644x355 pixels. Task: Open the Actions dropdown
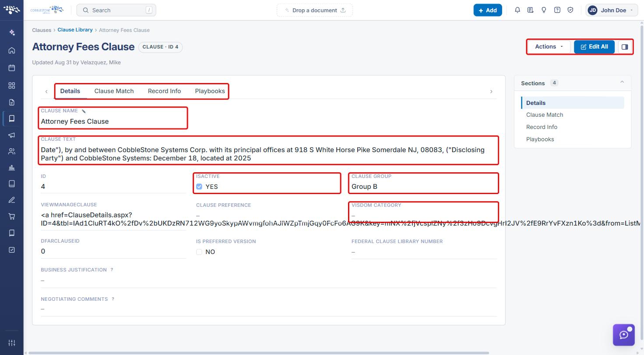[549, 47]
